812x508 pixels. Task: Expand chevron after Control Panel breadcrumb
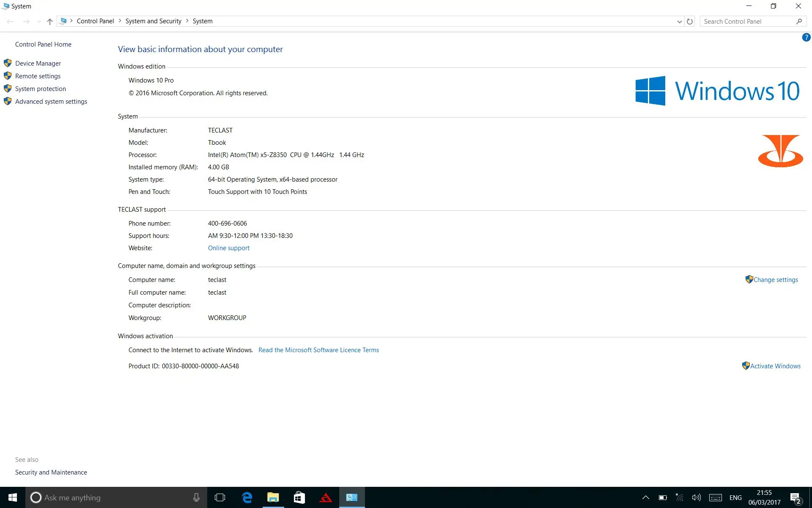[120, 21]
